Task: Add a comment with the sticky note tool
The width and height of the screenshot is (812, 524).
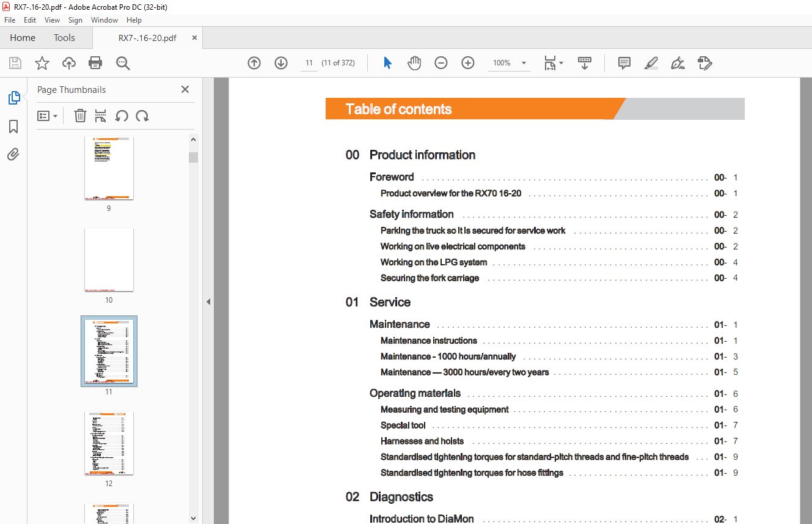Action: [624, 63]
